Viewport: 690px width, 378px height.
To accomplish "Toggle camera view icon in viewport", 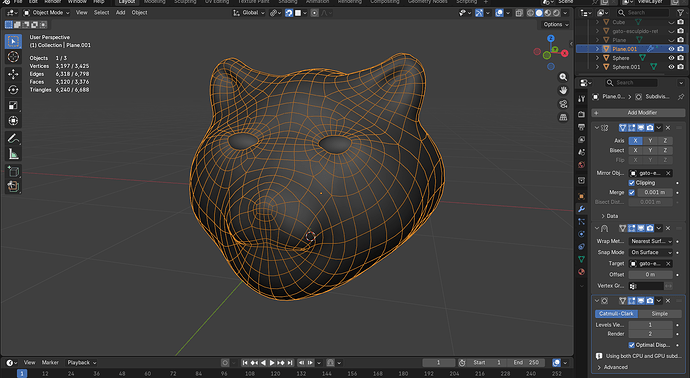I will (x=563, y=104).
